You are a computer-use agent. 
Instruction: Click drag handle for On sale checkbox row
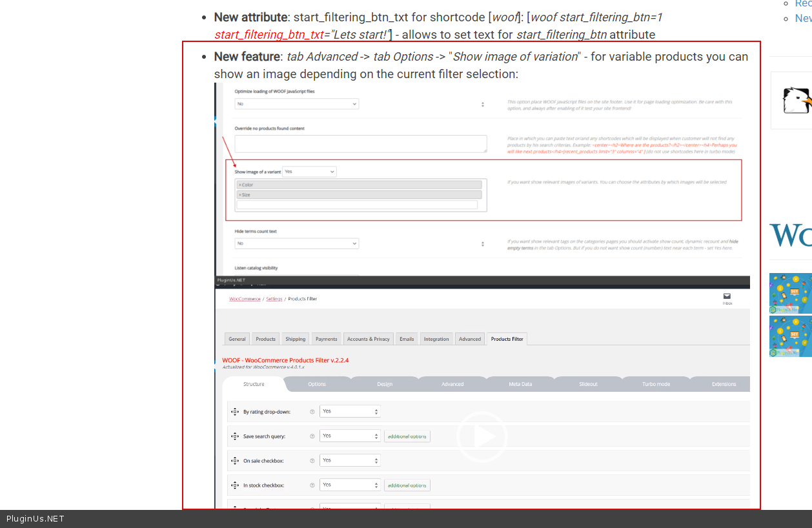[x=234, y=461]
